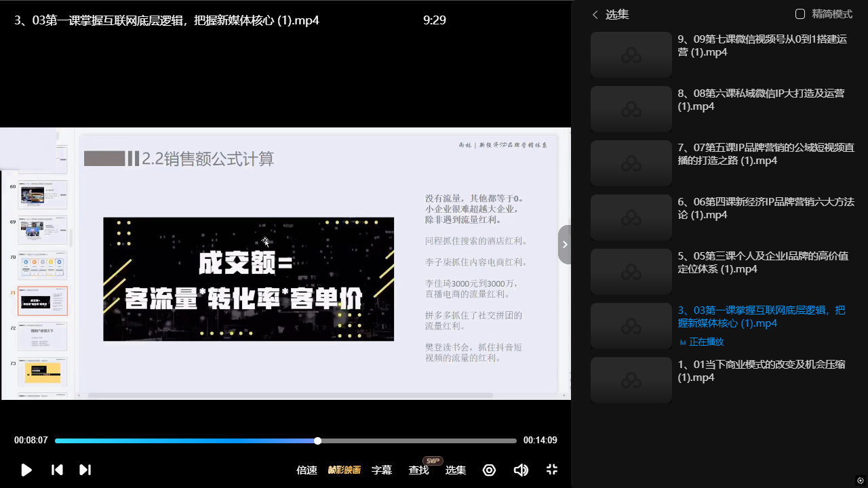Enable the 精简模式 checkbox

800,14
